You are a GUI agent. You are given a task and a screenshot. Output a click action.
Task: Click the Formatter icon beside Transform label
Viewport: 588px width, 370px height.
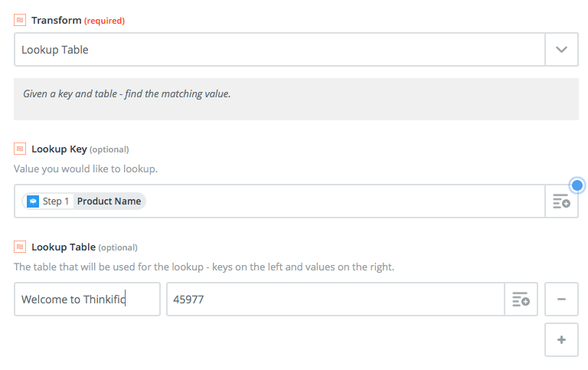pos(20,20)
